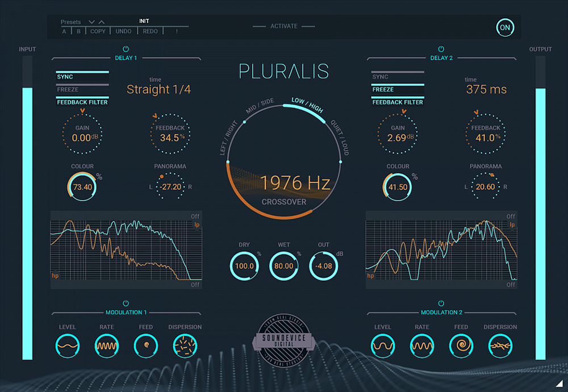Click Delay 1 Gain knob
The height and width of the screenshot is (392, 568).
click(x=82, y=134)
